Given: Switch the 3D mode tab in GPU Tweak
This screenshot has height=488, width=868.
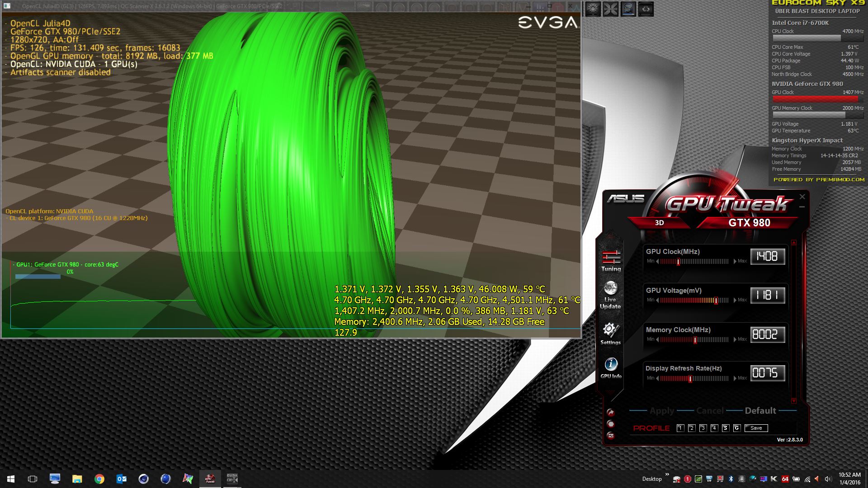Looking at the screenshot, I should (659, 223).
